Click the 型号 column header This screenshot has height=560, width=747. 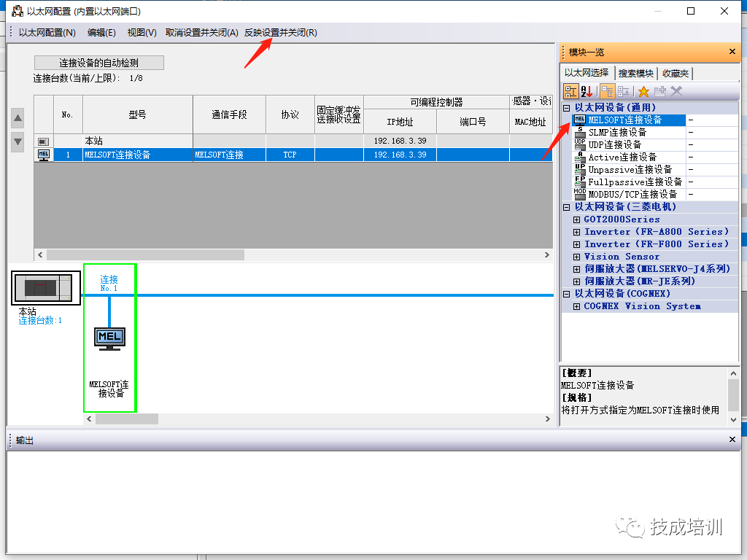[138, 114]
